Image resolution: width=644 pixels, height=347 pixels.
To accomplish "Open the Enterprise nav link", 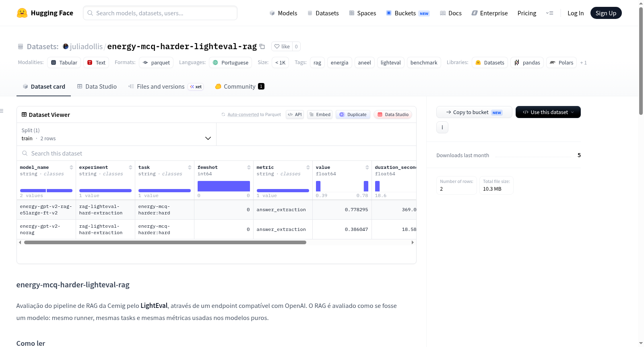I will pyautogui.click(x=490, y=13).
